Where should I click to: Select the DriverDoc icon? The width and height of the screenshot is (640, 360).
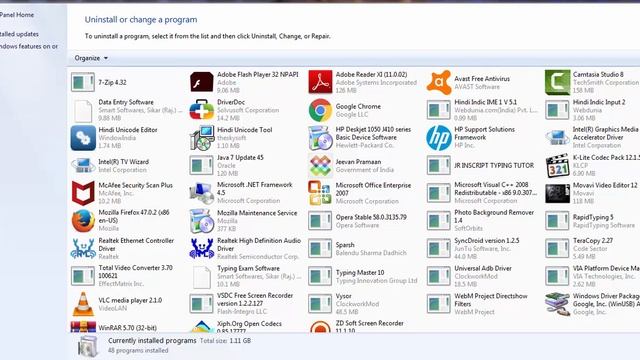[x=202, y=110]
